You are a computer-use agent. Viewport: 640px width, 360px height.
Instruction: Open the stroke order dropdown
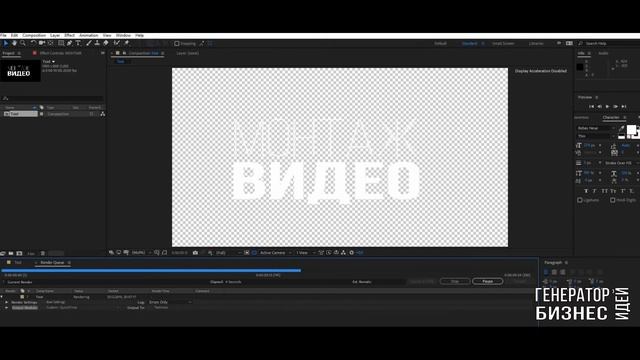click(621, 163)
